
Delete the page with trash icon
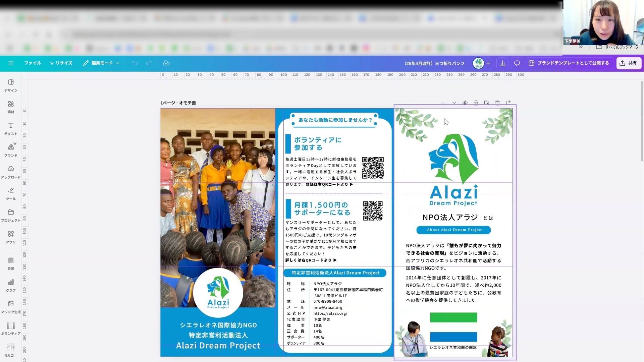(497, 103)
